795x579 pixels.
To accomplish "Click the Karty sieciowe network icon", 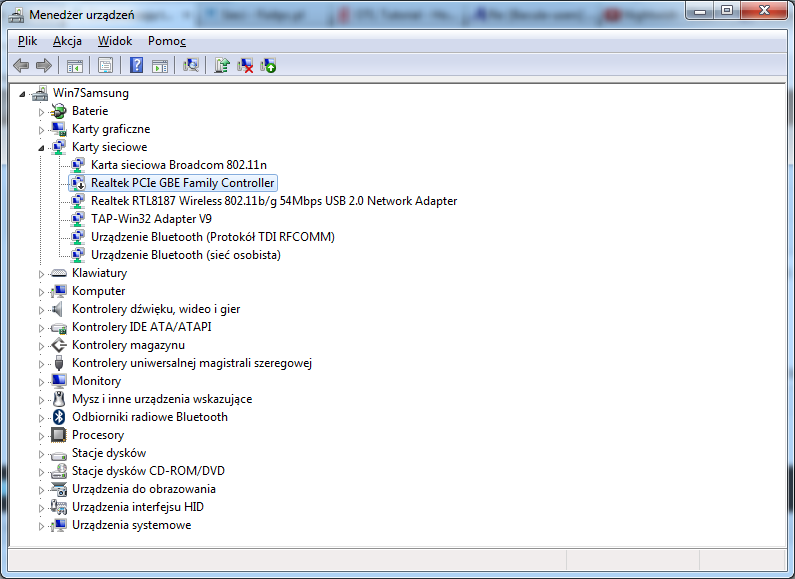I will [x=59, y=147].
